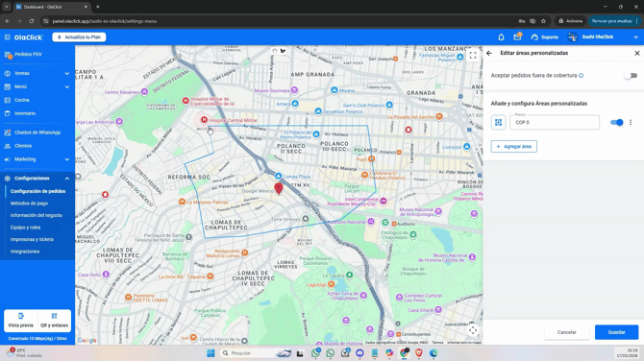The height and width of the screenshot is (361, 644).
Task: Open Chatbot de WhatsApp
Action: point(37,132)
